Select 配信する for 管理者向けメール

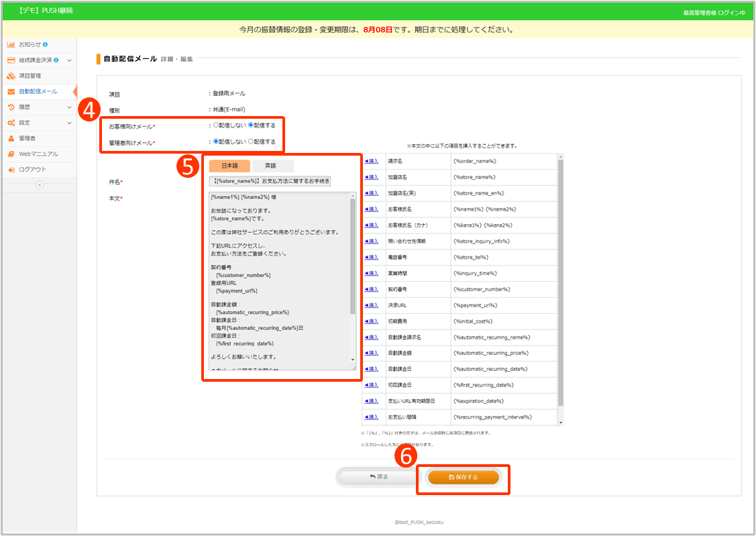[251, 142]
